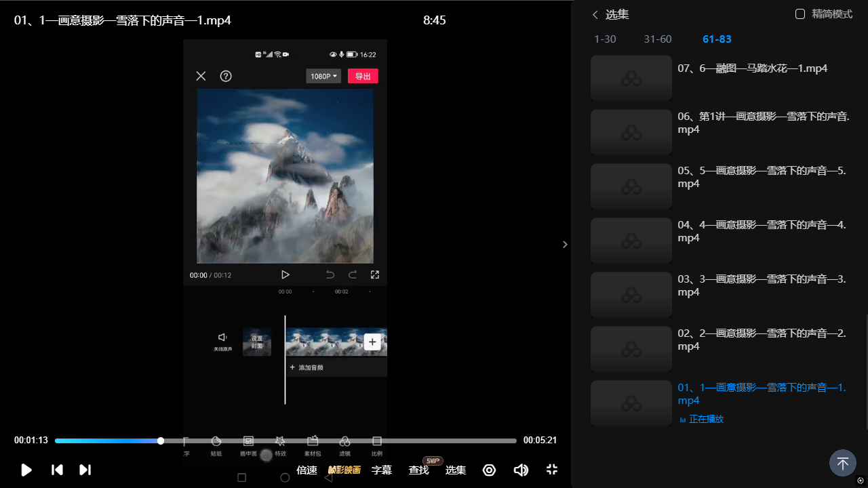Image resolution: width=868 pixels, height=488 pixels.
Task: Open the 倍速 playback speed menu
Action: pos(307,470)
